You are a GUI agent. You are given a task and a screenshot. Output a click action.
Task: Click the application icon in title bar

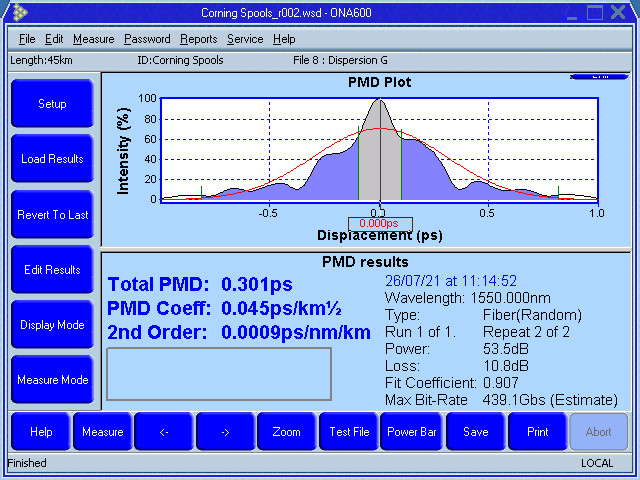pos(20,13)
